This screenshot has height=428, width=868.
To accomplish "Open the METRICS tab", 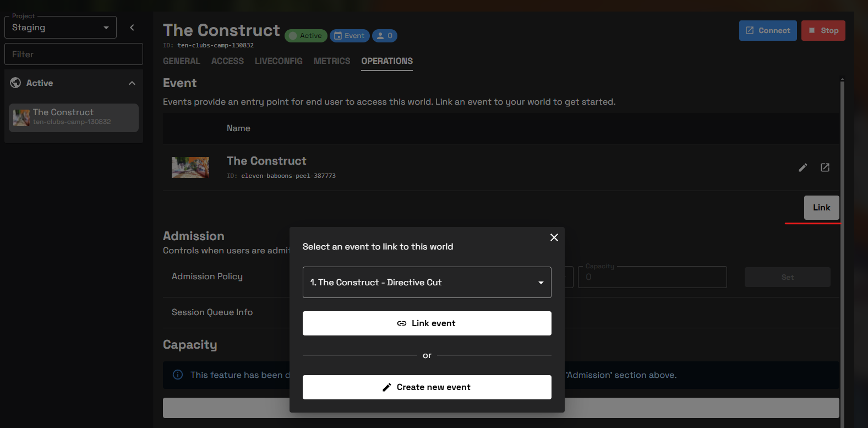I will (331, 61).
